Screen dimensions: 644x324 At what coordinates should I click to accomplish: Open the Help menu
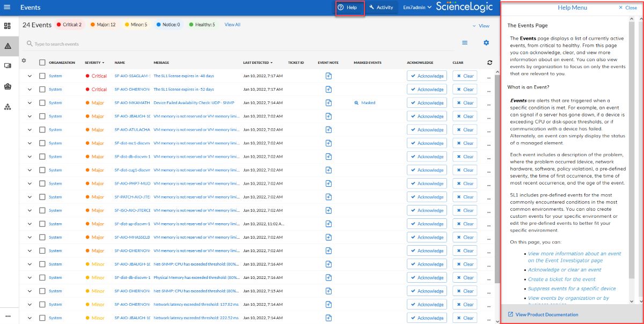point(349,8)
